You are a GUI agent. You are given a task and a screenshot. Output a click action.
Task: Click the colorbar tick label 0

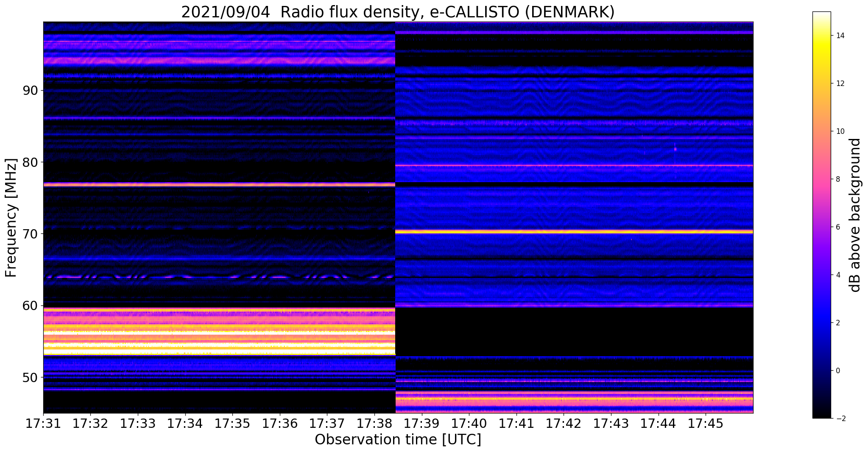(x=837, y=371)
